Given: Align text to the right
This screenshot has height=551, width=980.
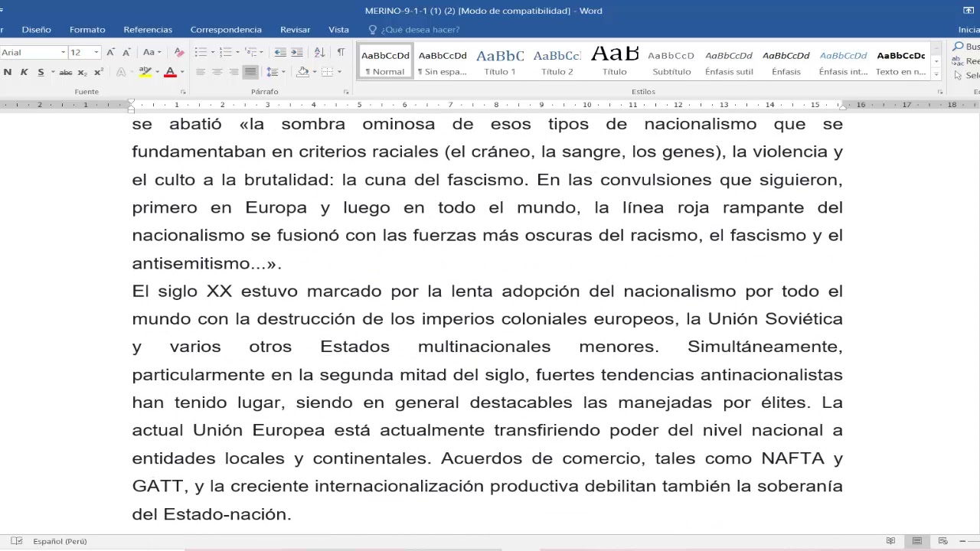Looking at the screenshot, I should [x=234, y=72].
